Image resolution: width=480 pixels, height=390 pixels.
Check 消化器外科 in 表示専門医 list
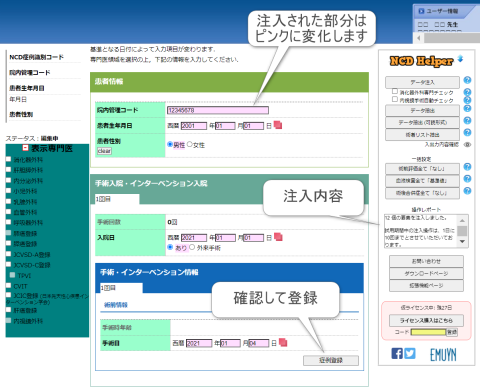click(x=9, y=159)
